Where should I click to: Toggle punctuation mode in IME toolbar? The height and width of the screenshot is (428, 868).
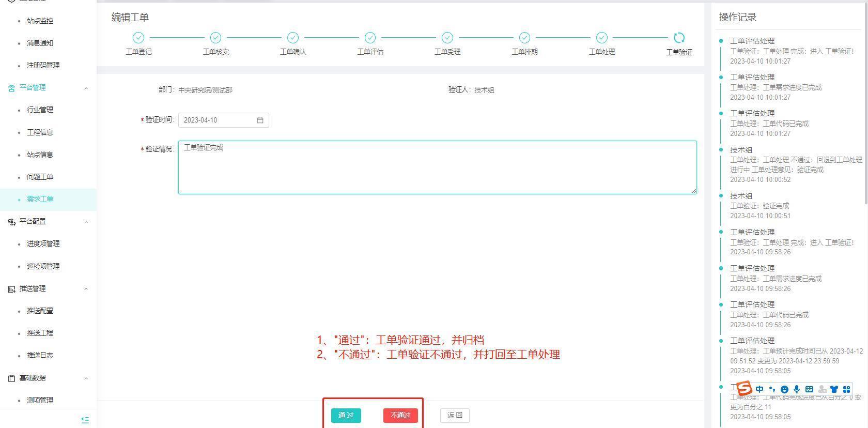coord(772,389)
